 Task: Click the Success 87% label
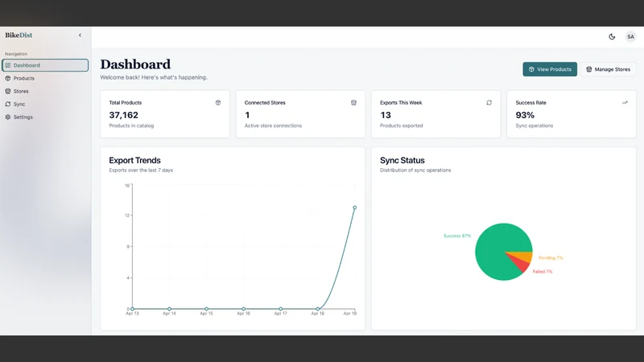[x=457, y=236]
